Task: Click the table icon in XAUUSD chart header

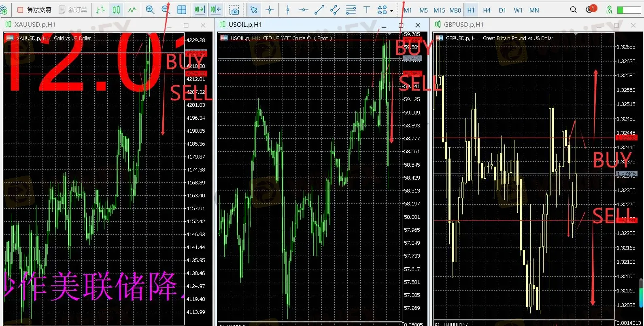Action: [10, 38]
